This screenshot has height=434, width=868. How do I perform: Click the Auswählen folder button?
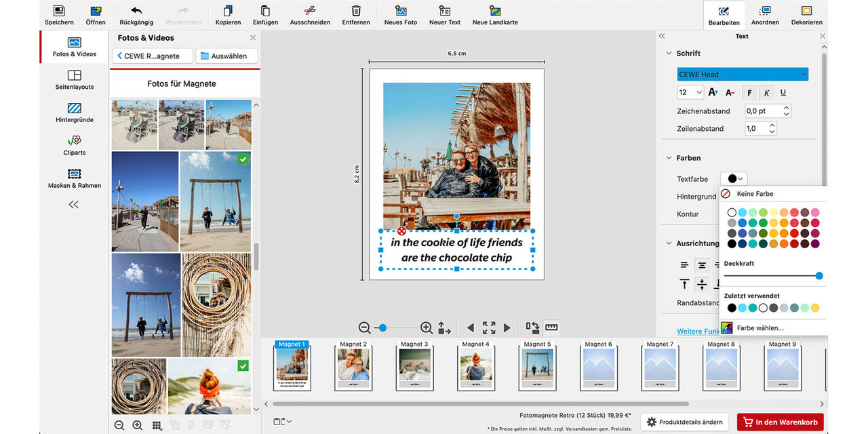click(x=228, y=56)
